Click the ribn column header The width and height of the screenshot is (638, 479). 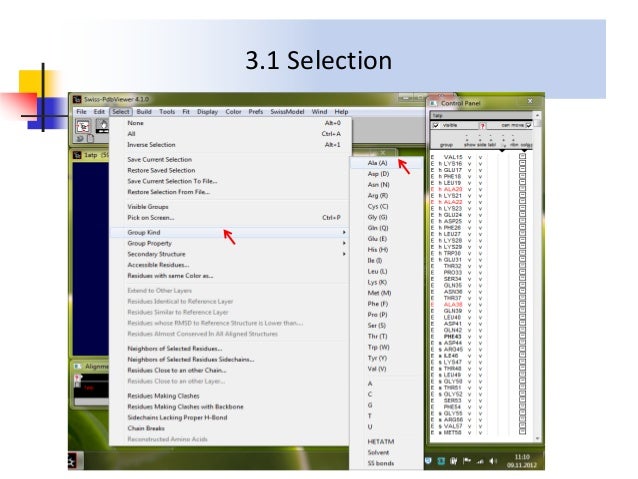click(x=514, y=145)
